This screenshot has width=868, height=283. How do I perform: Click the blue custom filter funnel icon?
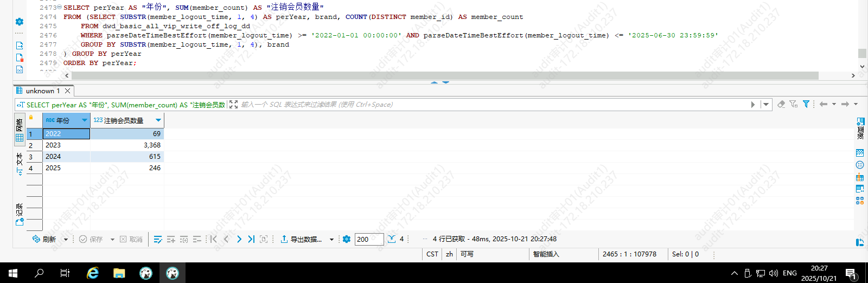pyautogui.click(x=806, y=104)
